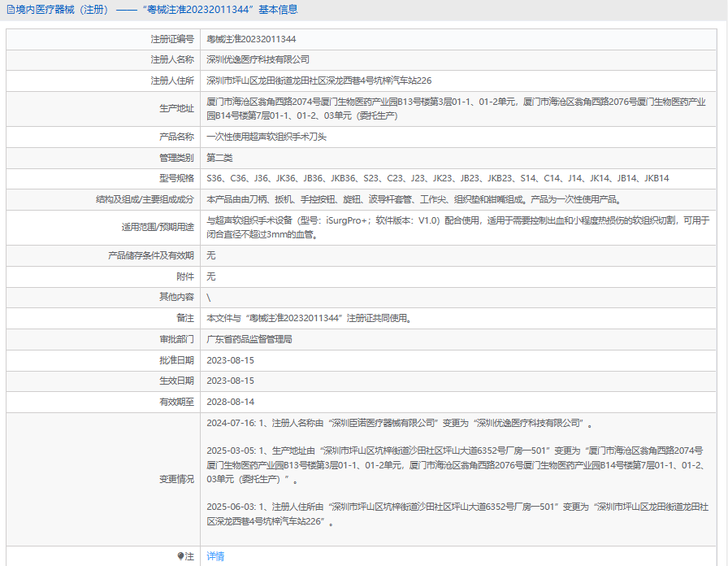Select the 第二类 management category value
This screenshot has width=728, height=566.
(219, 158)
